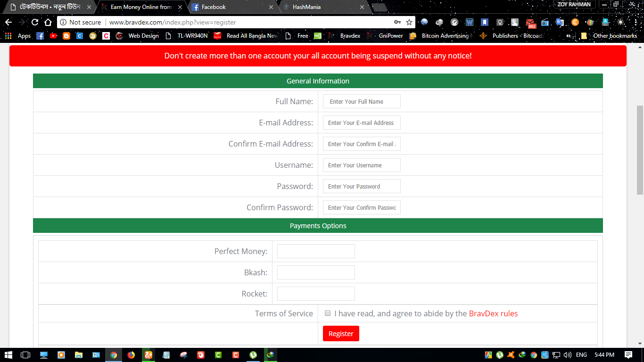This screenshot has width=644, height=362.
Task: Open the TL-WR940N bookmark
Action: coord(187,36)
